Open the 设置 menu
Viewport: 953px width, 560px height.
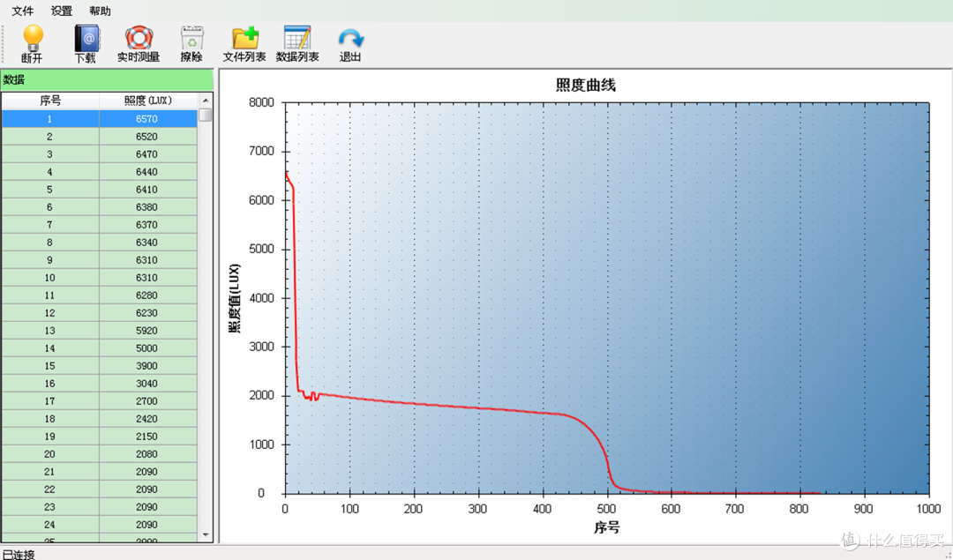62,11
